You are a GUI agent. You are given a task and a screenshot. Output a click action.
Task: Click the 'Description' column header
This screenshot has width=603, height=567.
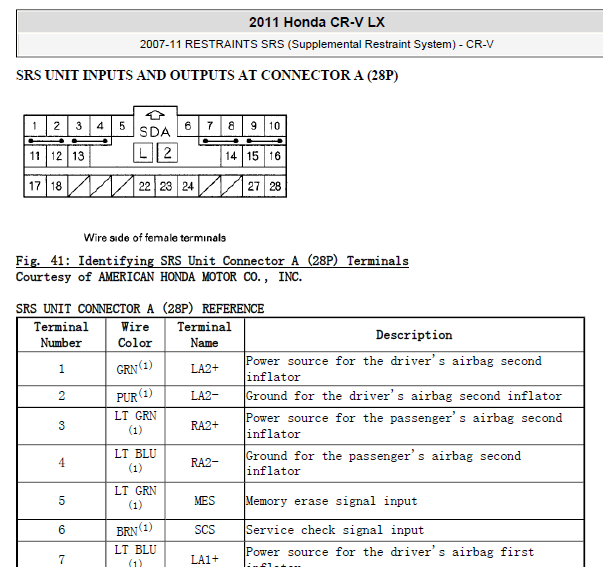(x=414, y=335)
